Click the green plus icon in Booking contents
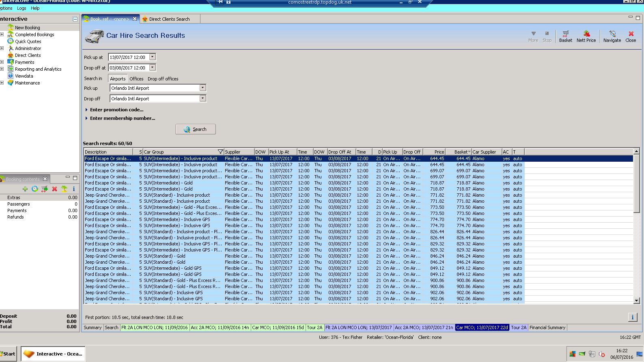This screenshot has width=644, height=362. pos(25,189)
